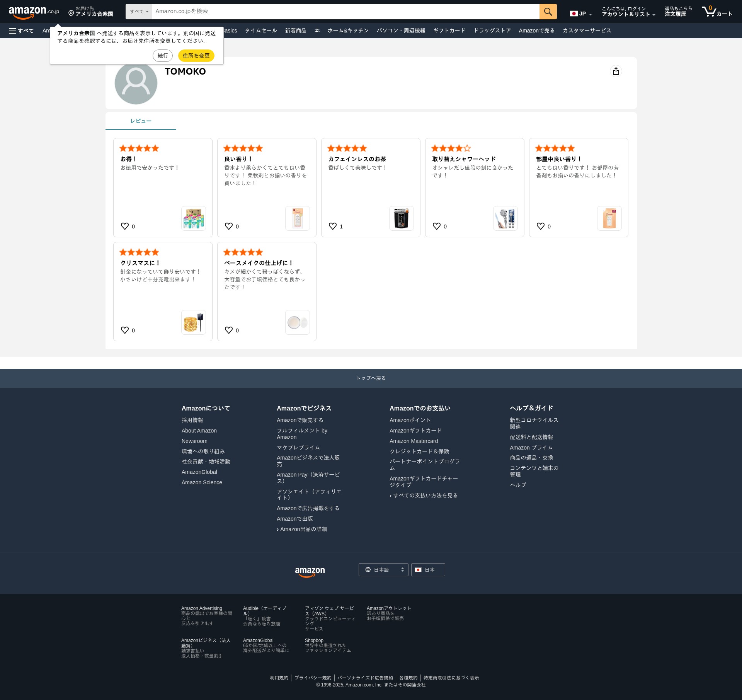Open タイムセール in the navigation bar
The image size is (742, 700).
(x=261, y=31)
